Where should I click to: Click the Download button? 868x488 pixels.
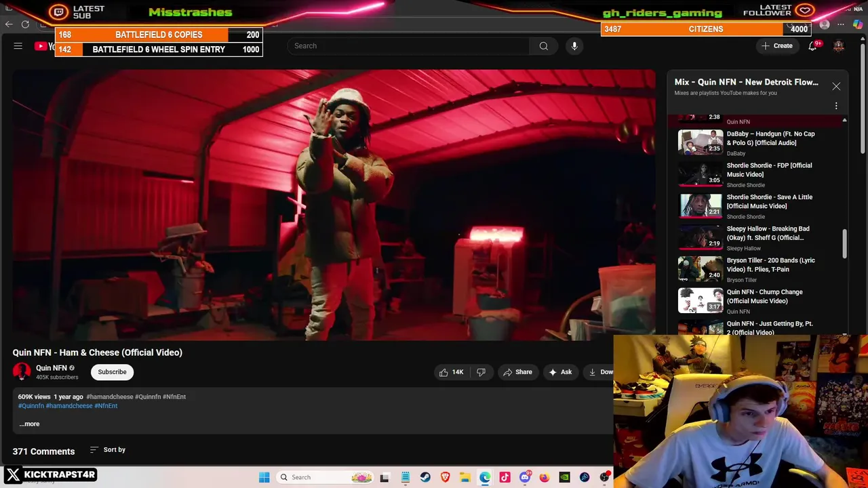pyautogui.click(x=599, y=372)
